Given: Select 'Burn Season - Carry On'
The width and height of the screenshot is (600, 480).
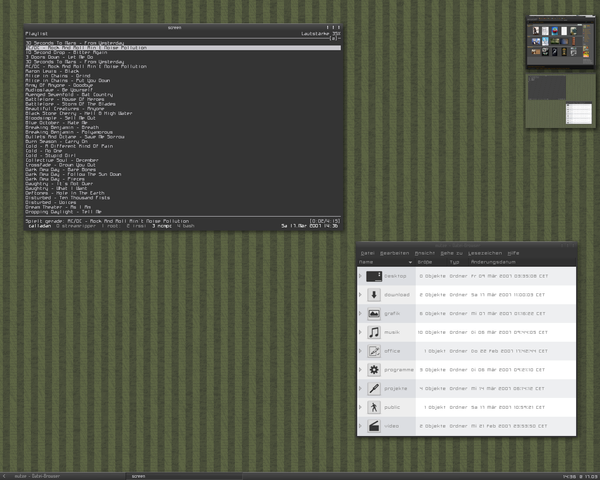Looking at the screenshot, I should tap(57, 141).
